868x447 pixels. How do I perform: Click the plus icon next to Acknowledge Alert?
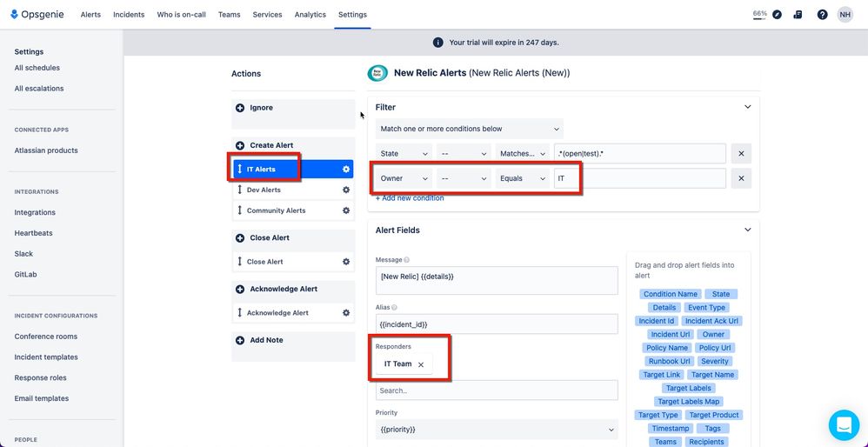point(240,289)
